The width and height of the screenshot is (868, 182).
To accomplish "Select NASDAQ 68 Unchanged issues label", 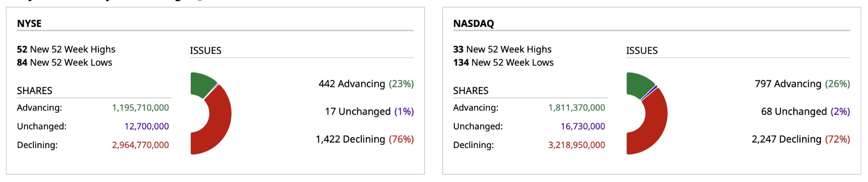I will (805, 111).
